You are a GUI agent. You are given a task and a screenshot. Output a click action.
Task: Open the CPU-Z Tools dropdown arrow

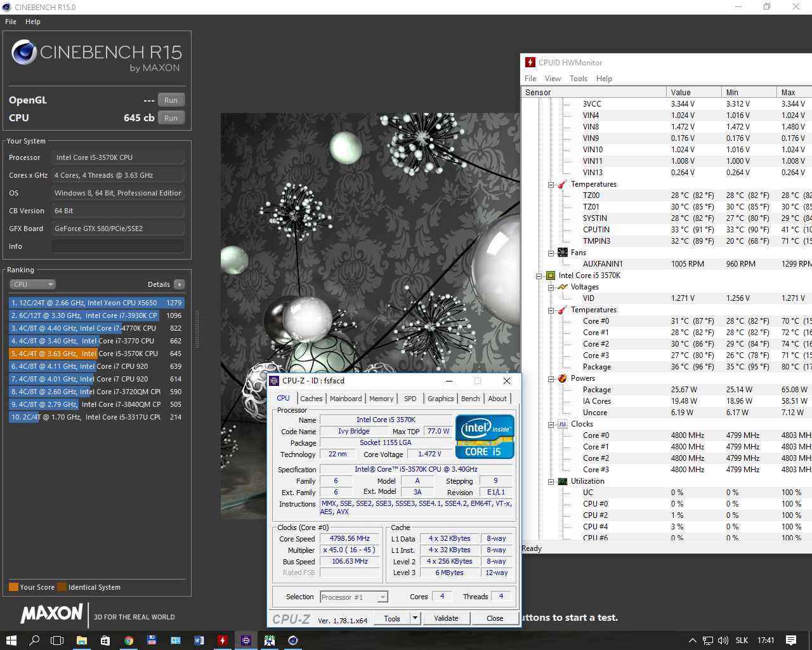point(415,618)
